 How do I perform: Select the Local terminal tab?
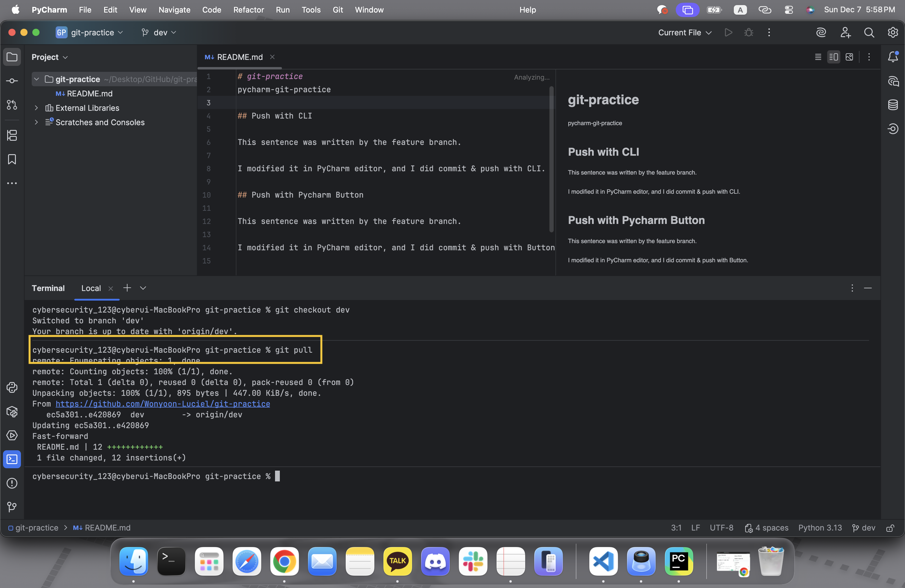(x=91, y=288)
